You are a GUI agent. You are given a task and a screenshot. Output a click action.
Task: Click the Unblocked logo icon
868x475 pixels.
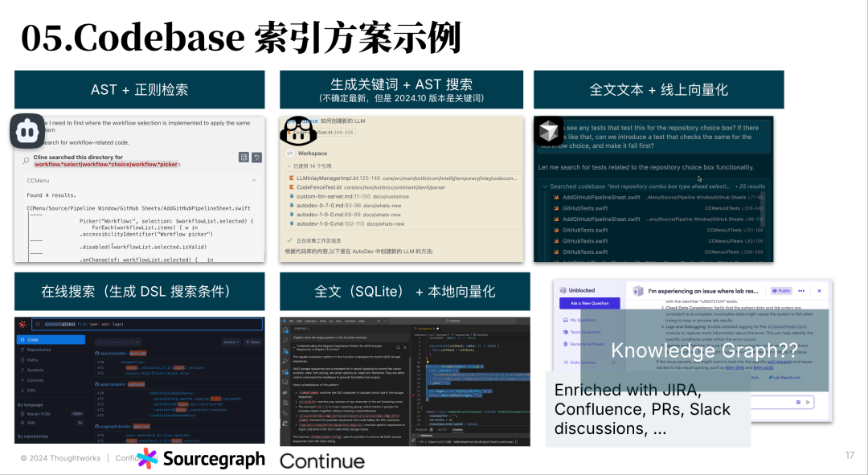click(563, 290)
